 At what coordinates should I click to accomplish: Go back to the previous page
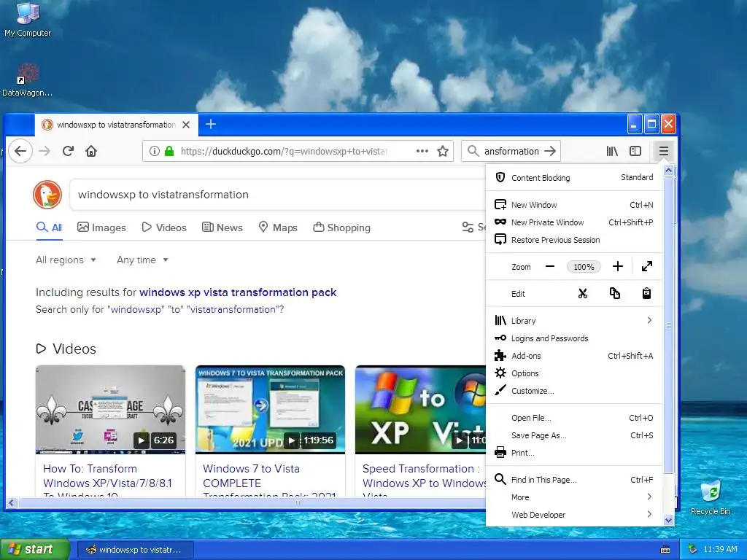20,152
